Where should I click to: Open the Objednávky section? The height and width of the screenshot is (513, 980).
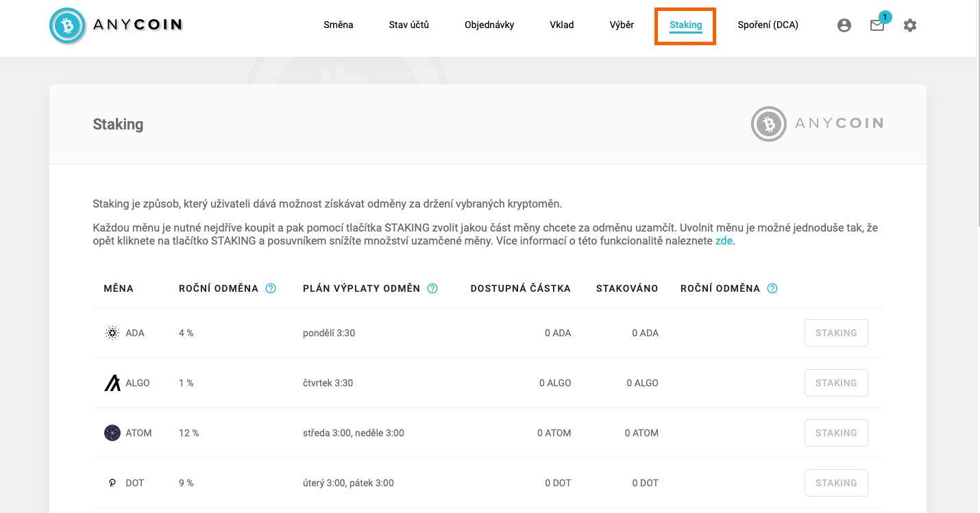(x=489, y=25)
